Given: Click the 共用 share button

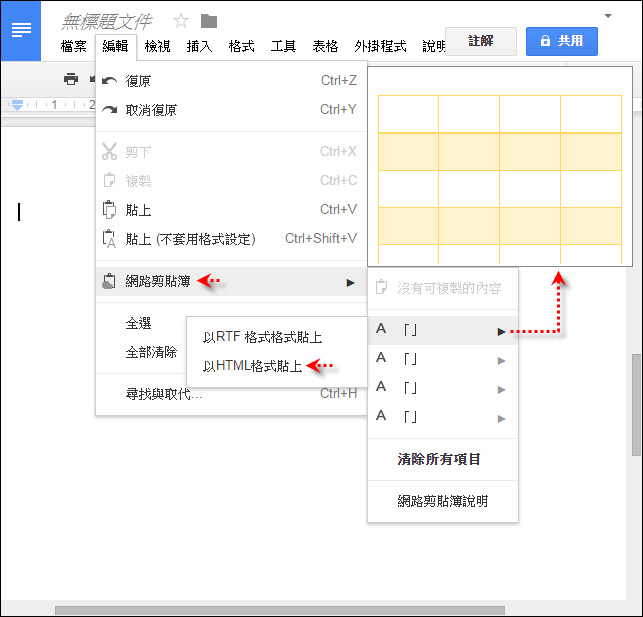Looking at the screenshot, I should pos(562,41).
